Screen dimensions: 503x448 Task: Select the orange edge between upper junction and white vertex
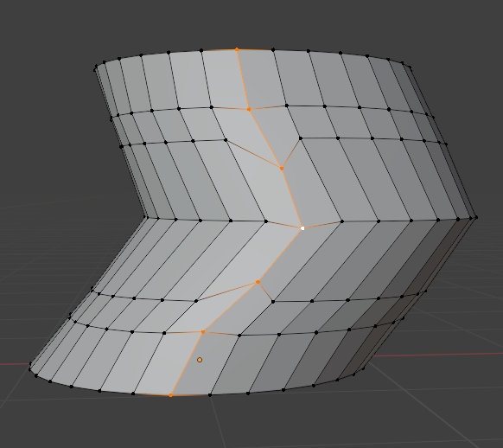pos(292,198)
